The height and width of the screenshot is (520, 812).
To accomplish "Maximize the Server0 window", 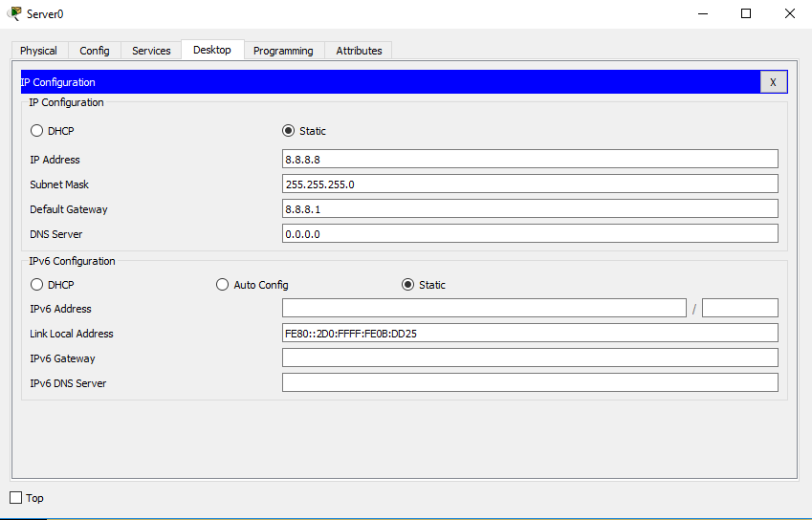I will pyautogui.click(x=746, y=13).
